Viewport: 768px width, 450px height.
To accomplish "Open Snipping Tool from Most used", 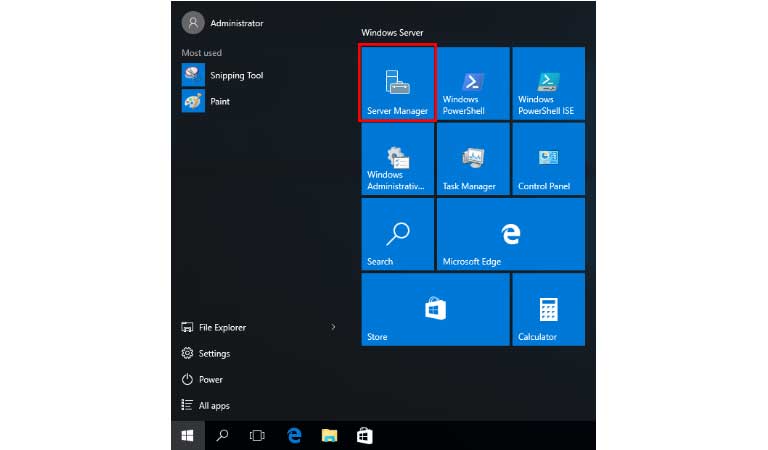I will pyautogui.click(x=223, y=75).
